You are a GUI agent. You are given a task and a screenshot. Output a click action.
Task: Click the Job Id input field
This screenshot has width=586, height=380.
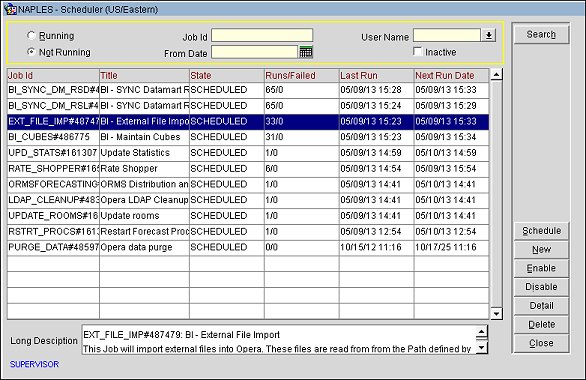(x=262, y=35)
